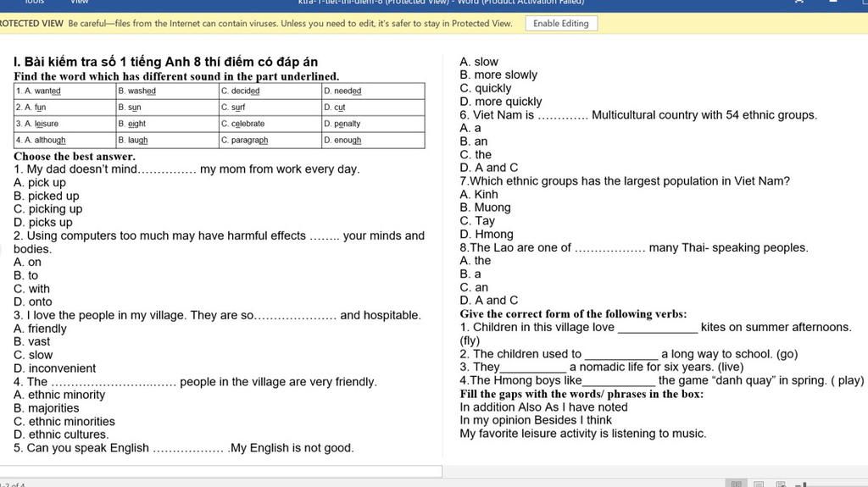Select table cell 'D. cut'

(373, 108)
